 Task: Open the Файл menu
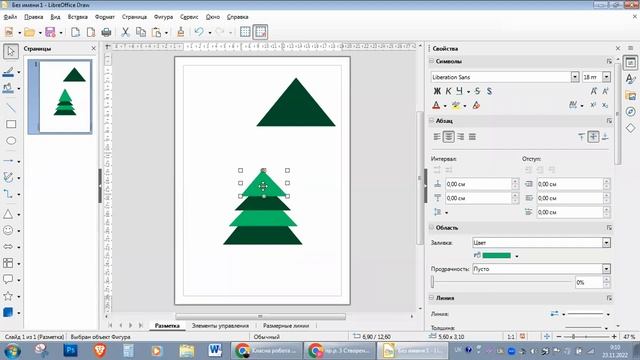(x=10, y=17)
